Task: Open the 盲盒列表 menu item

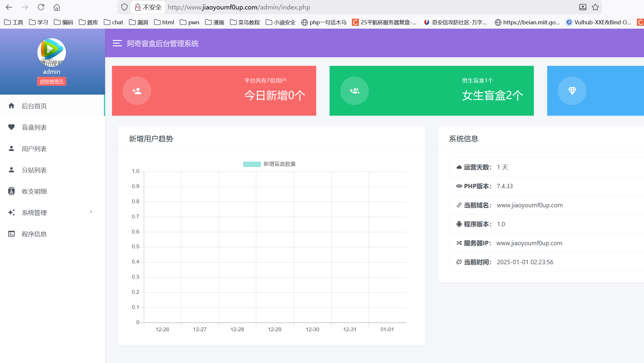Action: (x=52, y=127)
